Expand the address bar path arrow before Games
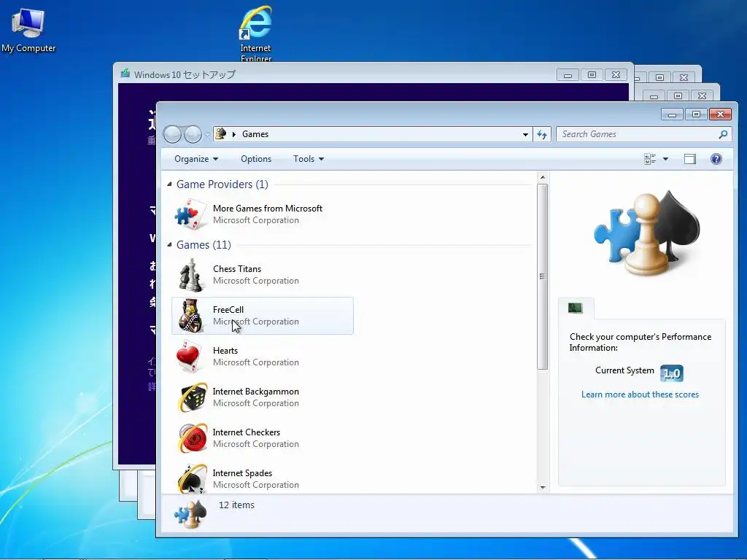 tap(234, 134)
